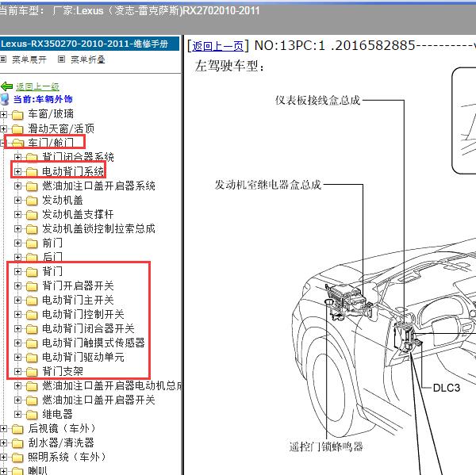Click the 菜单折叠 list icon

[61, 59]
